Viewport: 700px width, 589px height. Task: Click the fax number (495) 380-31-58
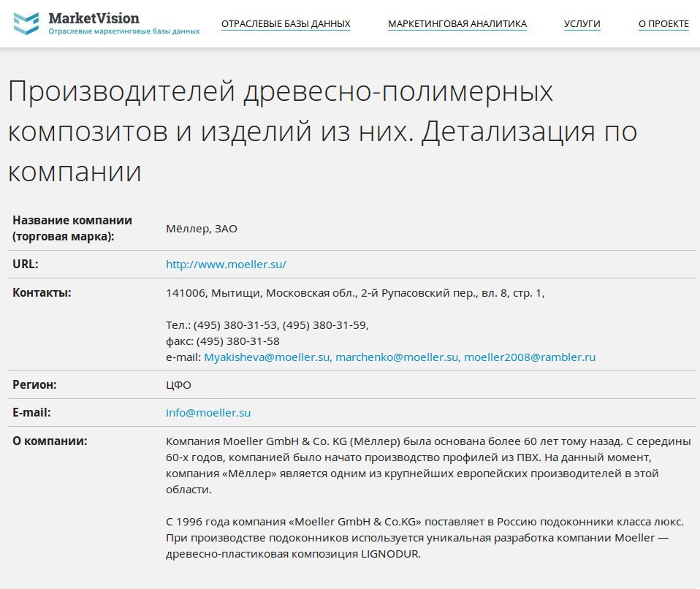point(238,341)
